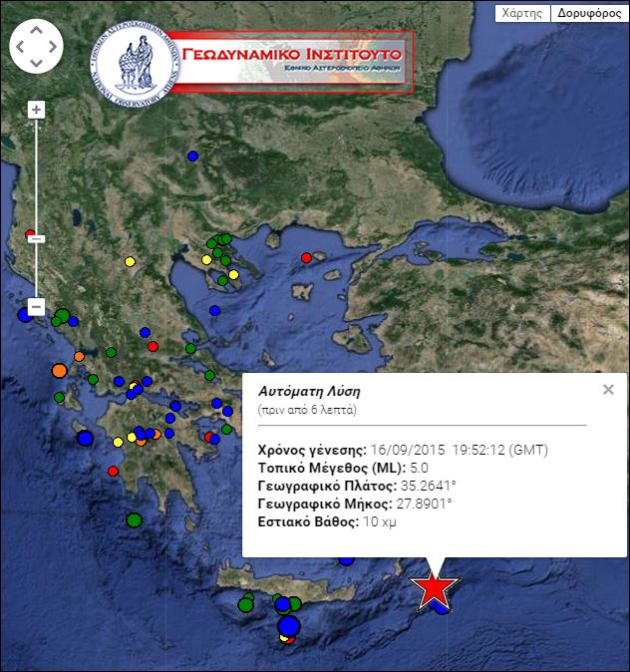Screen dimensions: 630x672
Task: Select the red dot southwest of Peloponnese
Action: click(114, 471)
